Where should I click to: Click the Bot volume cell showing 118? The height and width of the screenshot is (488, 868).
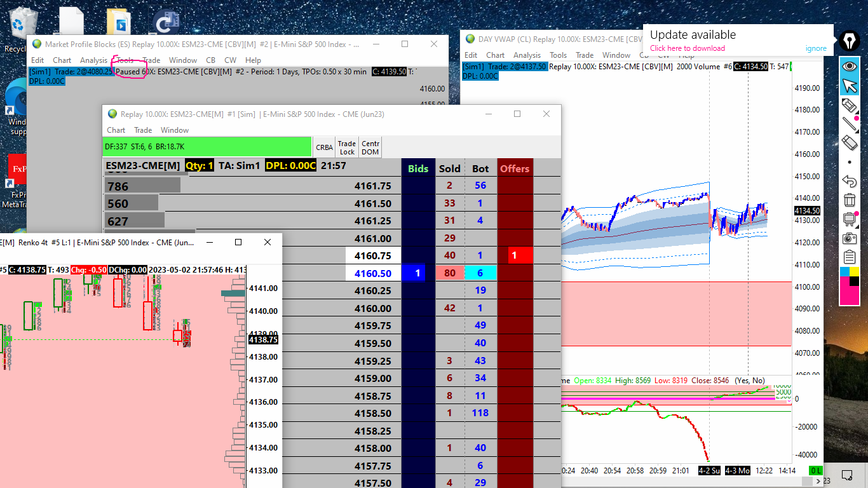tap(480, 413)
